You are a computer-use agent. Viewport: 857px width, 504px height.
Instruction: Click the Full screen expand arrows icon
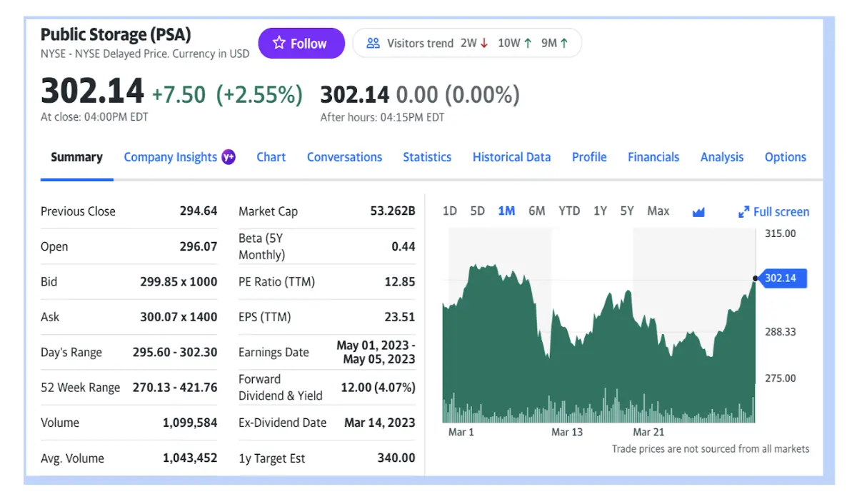click(x=743, y=212)
